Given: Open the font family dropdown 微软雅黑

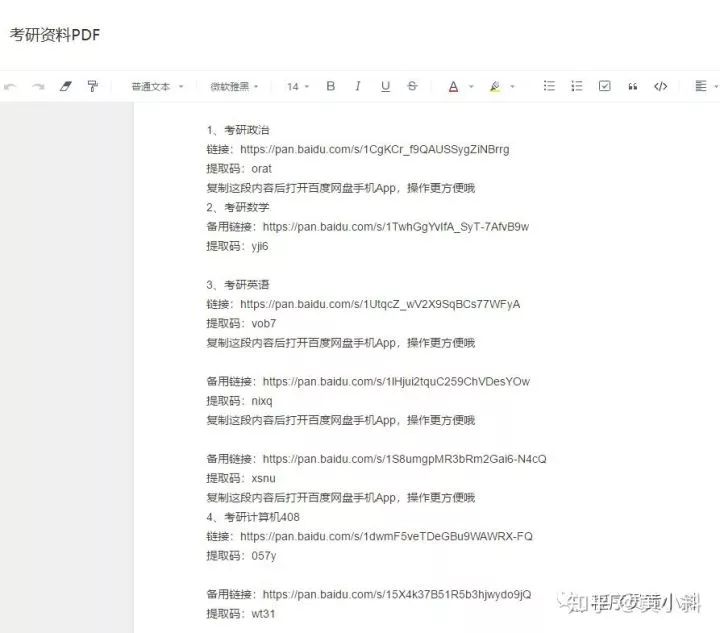Looking at the screenshot, I should point(234,86).
